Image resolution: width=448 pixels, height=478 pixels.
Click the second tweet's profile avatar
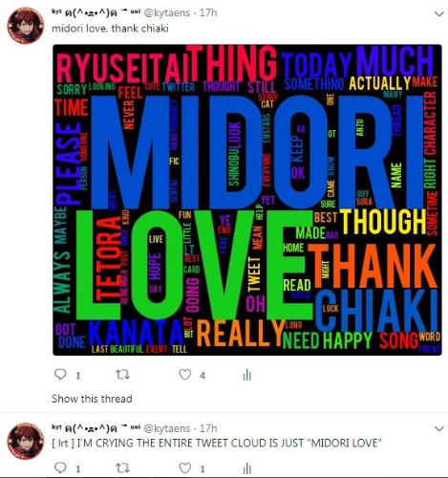(26, 441)
